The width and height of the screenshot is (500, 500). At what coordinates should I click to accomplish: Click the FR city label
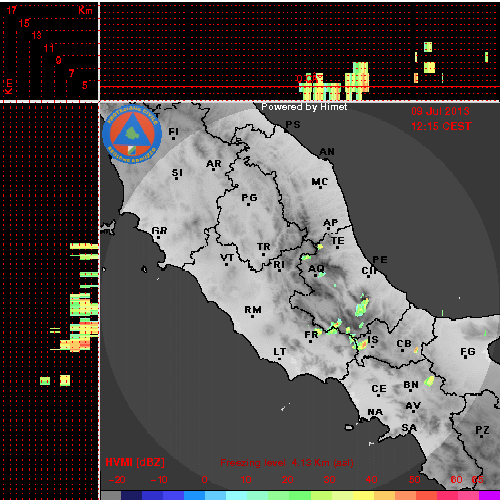pyautogui.click(x=311, y=335)
